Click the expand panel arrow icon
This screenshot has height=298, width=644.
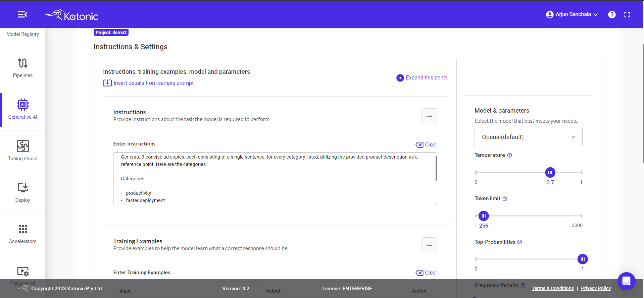coord(400,78)
